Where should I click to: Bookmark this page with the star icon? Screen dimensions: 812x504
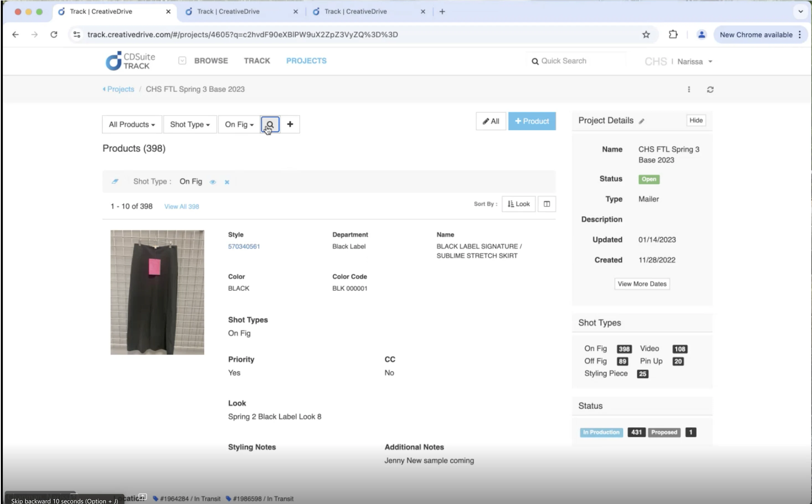[646, 34]
